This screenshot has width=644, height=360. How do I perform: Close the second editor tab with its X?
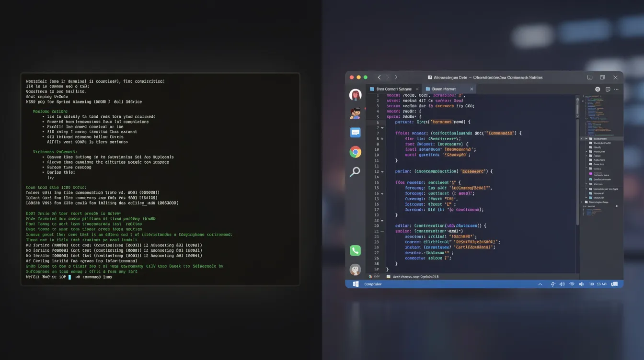[471, 89]
